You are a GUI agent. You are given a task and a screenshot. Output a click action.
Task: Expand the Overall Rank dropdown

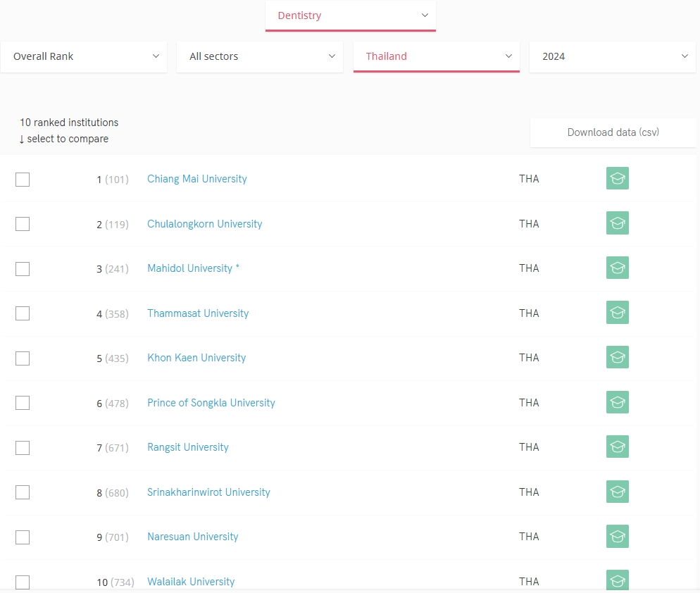pyautogui.click(x=84, y=57)
